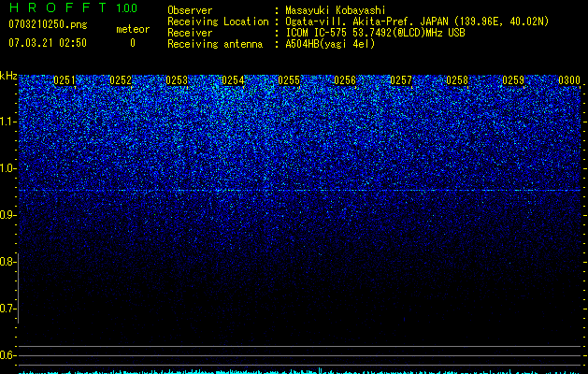Click the 0252 time marker
The width and height of the screenshot is (588, 374).
click(121, 80)
